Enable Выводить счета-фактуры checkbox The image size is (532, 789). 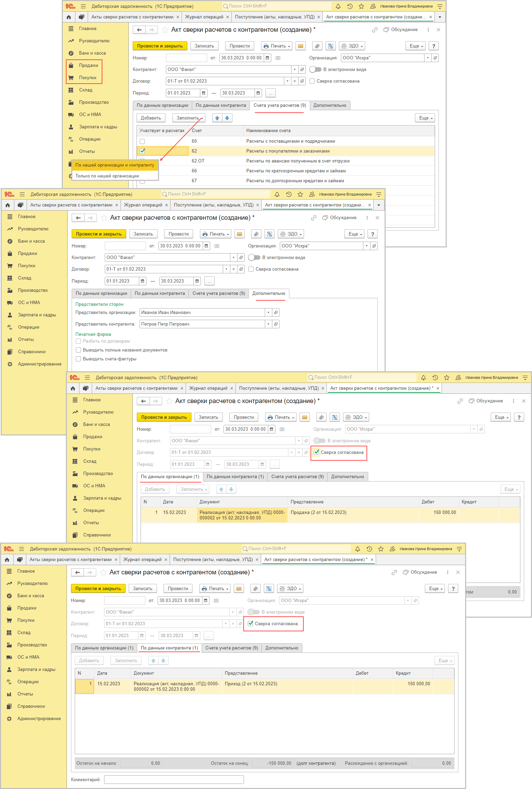[x=78, y=359]
